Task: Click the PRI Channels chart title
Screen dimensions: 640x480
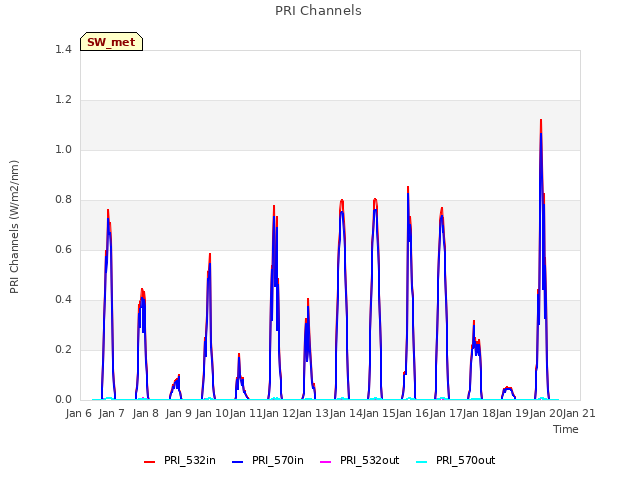Action: click(x=318, y=11)
